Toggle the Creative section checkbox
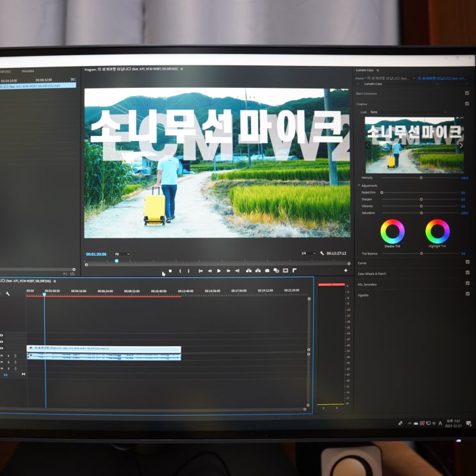 (x=467, y=104)
